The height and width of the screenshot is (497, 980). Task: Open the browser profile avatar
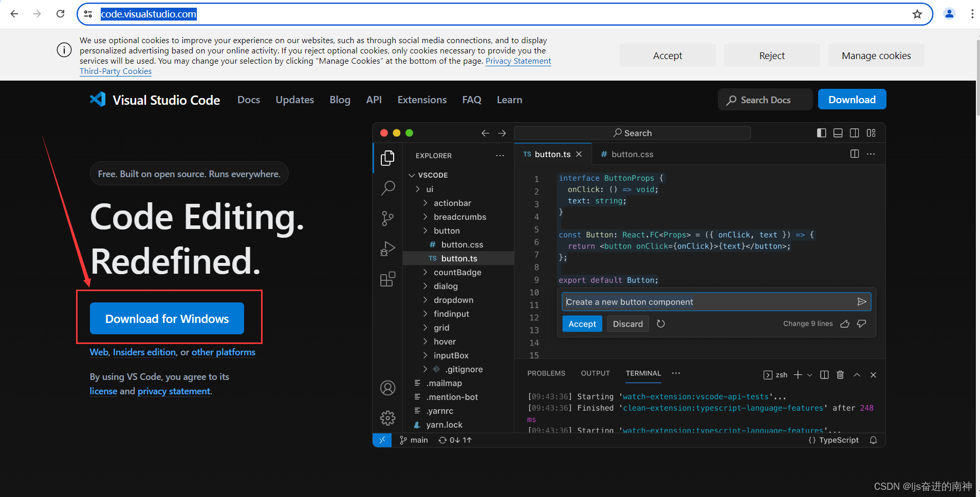click(949, 14)
